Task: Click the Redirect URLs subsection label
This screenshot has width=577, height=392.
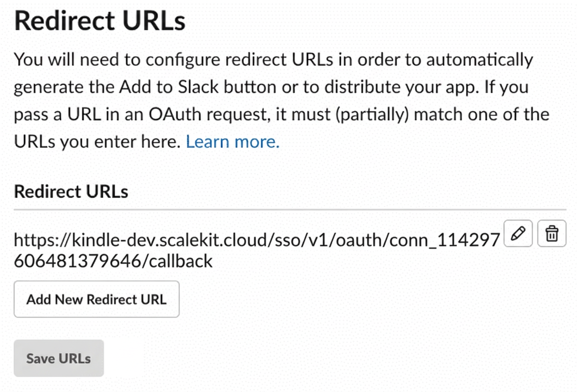Action: 70,191
